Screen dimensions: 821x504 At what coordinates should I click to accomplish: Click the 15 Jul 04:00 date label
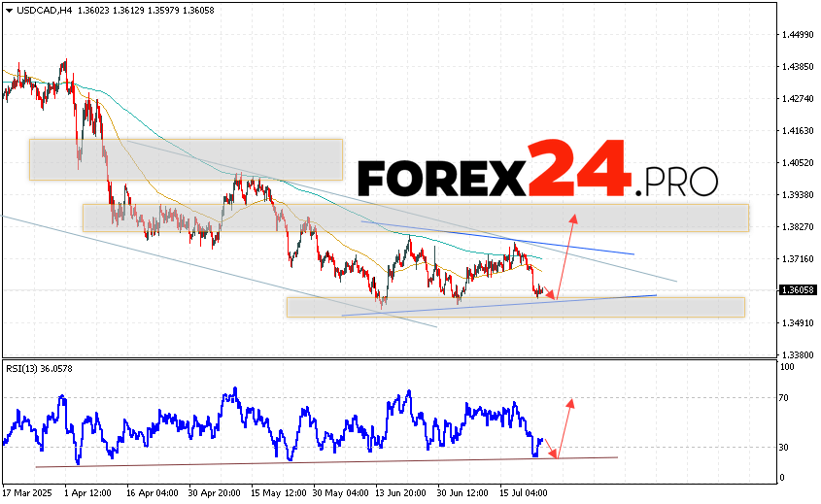click(525, 493)
